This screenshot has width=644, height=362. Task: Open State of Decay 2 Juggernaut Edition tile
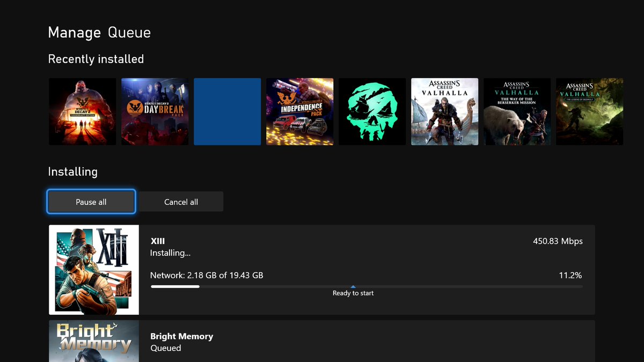82,112
